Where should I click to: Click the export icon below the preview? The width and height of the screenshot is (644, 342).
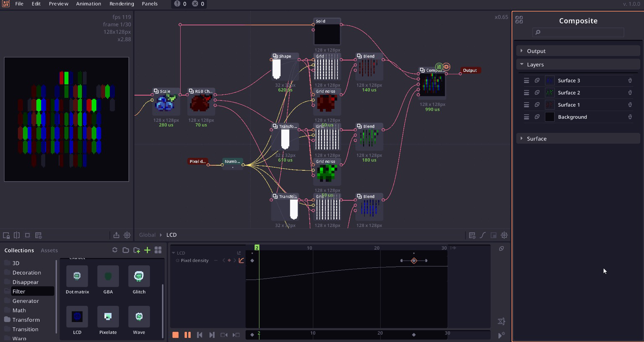[x=116, y=235]
